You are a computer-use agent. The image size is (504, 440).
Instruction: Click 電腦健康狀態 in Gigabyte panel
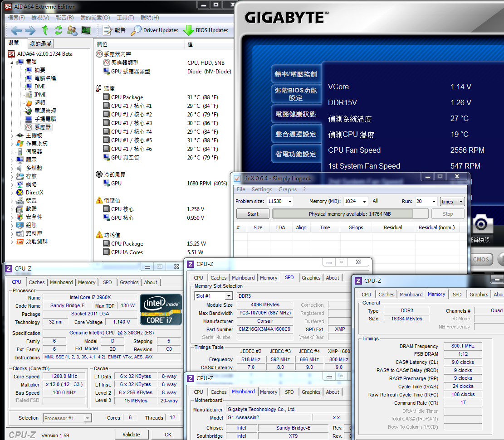296,114
